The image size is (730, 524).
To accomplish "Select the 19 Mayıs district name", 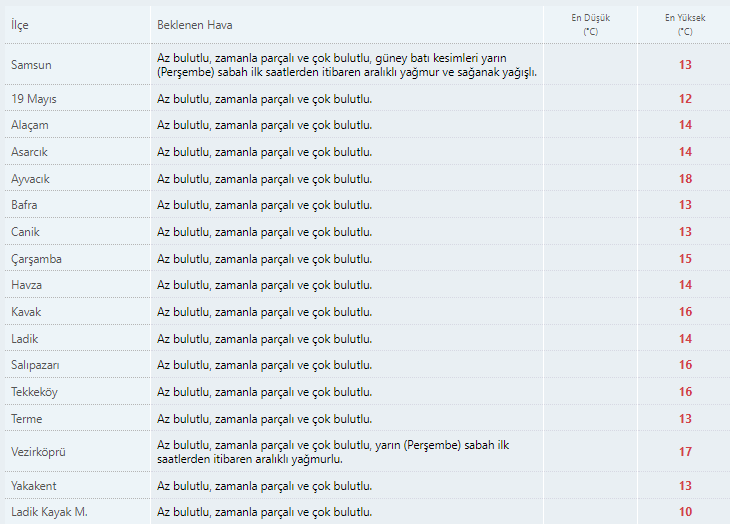I will tap(34, 99).
